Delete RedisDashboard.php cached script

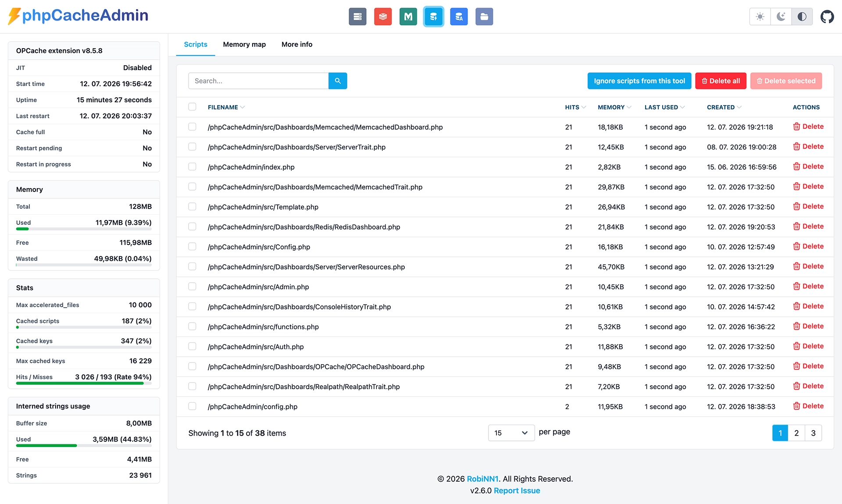tap(808, 226)
